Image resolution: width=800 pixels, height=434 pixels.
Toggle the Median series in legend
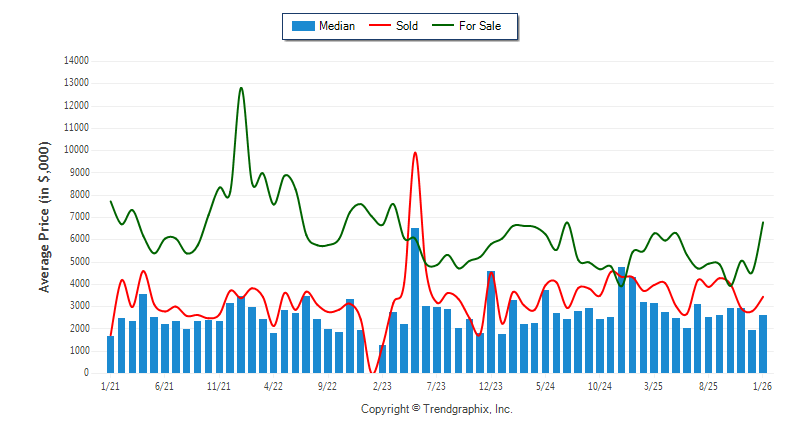336,26
